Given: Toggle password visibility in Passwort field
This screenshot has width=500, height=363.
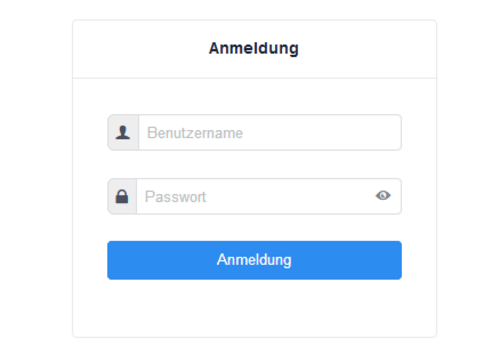Looking at the screenshot, I should point(383,195).
